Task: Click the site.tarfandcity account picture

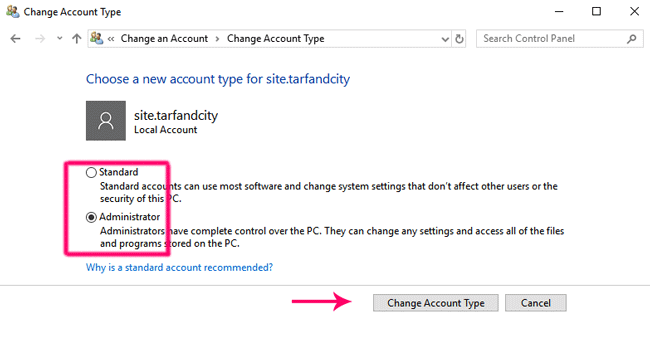Action: pos(106,121)
